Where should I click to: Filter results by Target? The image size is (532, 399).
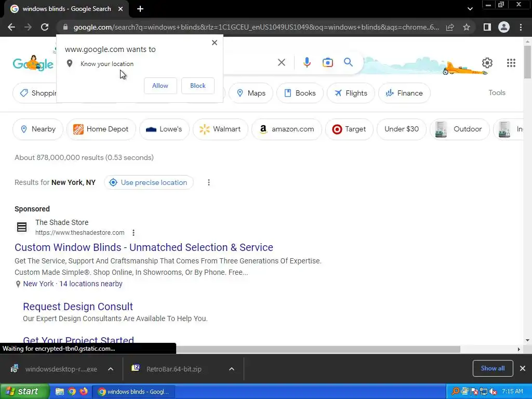pos(349,129)
